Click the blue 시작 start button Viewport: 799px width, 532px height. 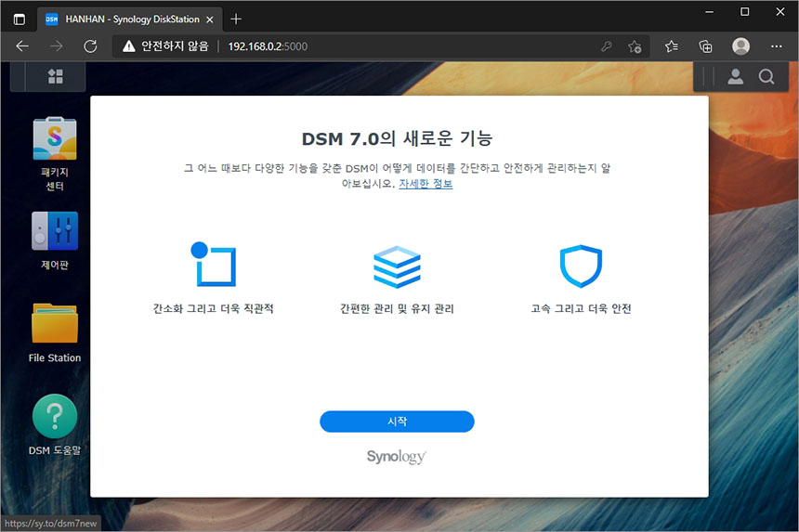[x=397, y=422]
